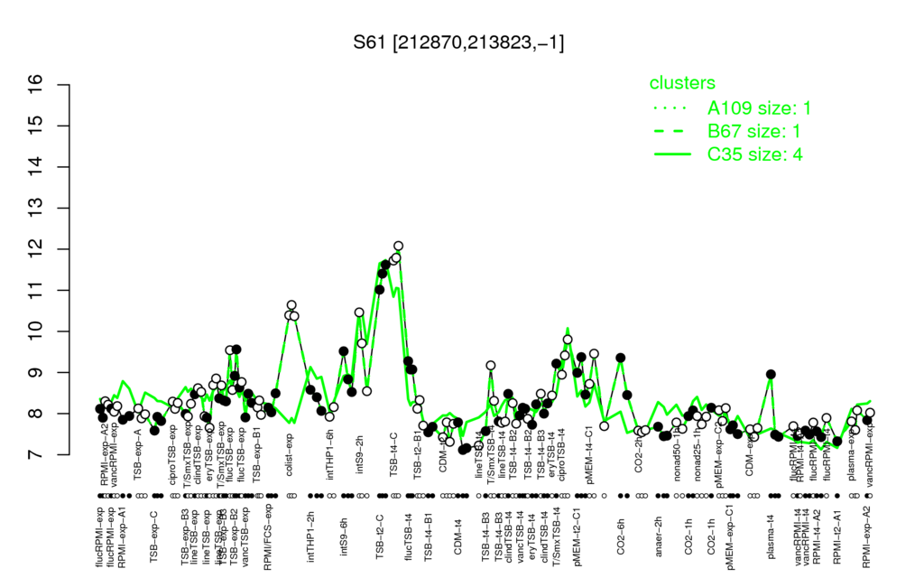Click the 'TSB-t4-C' sample label
The width and height of the screenshot is (924, 578).
pos(394,453)
